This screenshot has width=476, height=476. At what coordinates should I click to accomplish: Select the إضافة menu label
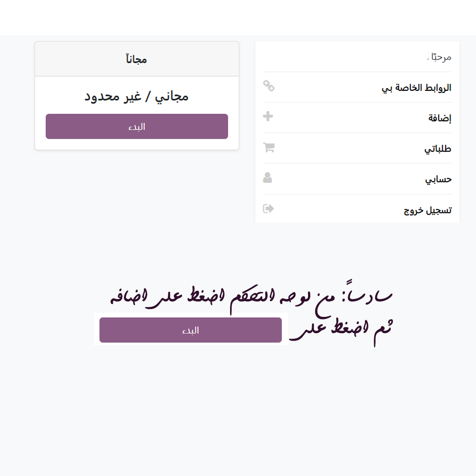click(439, 118)
